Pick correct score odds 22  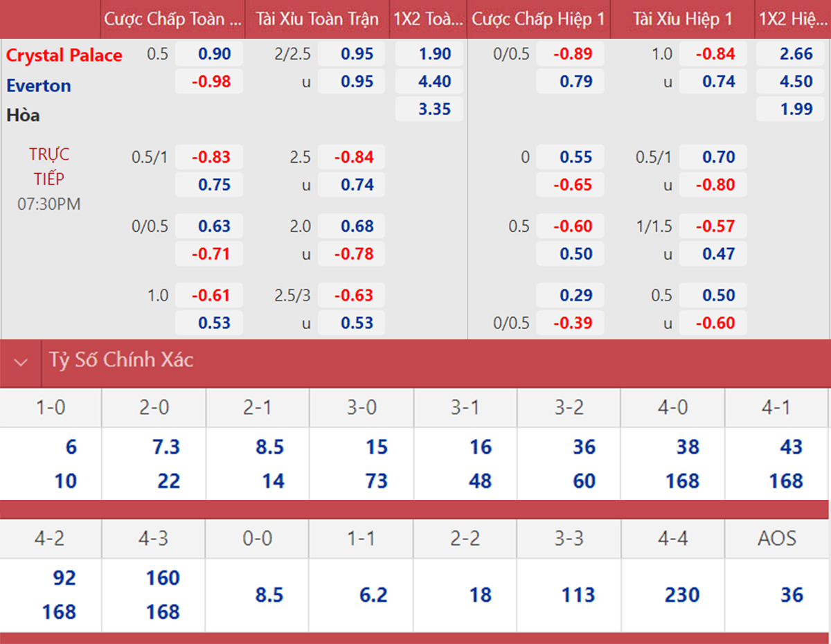click(169, 481)
